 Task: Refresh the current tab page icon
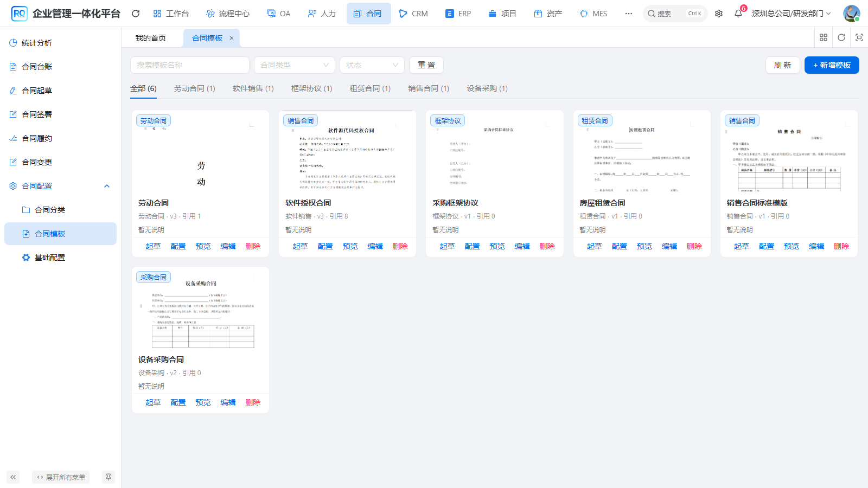point(841,37)
